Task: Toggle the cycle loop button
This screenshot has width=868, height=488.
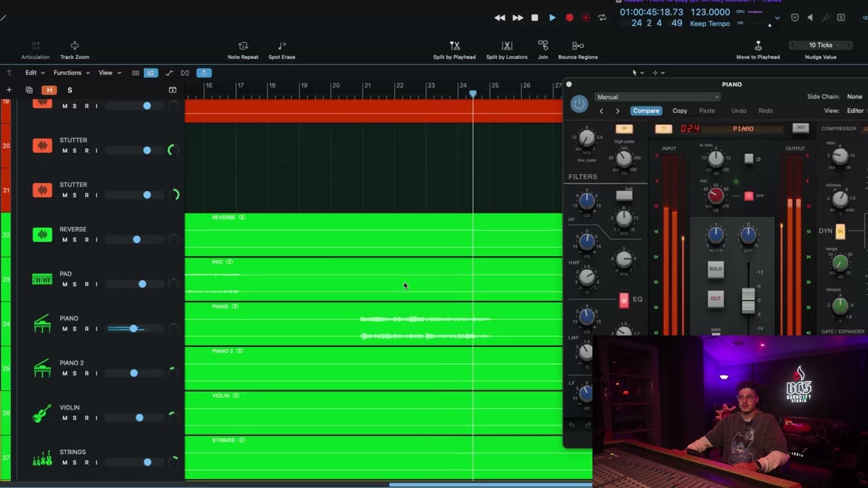Action: [x=602, y=18]
